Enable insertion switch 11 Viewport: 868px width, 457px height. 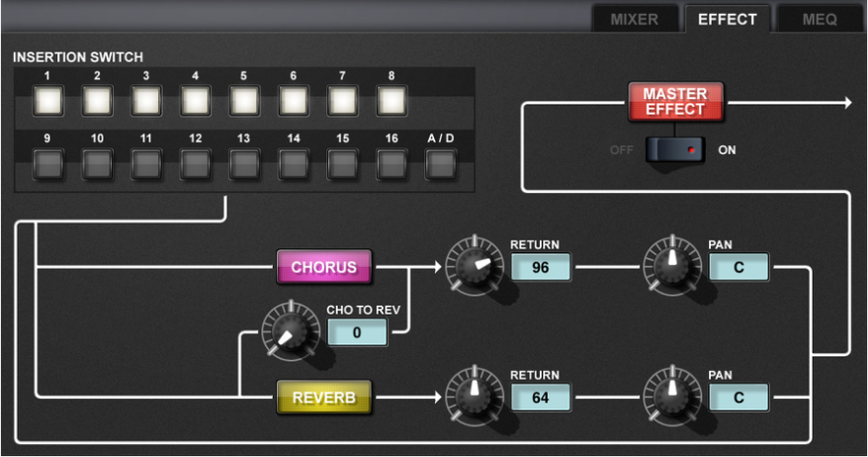146,164
